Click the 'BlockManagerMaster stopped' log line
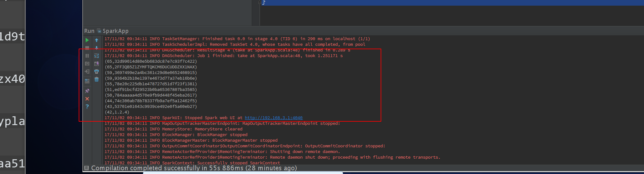Viewport: 644px width, 174px height. (x=191, y=140)
